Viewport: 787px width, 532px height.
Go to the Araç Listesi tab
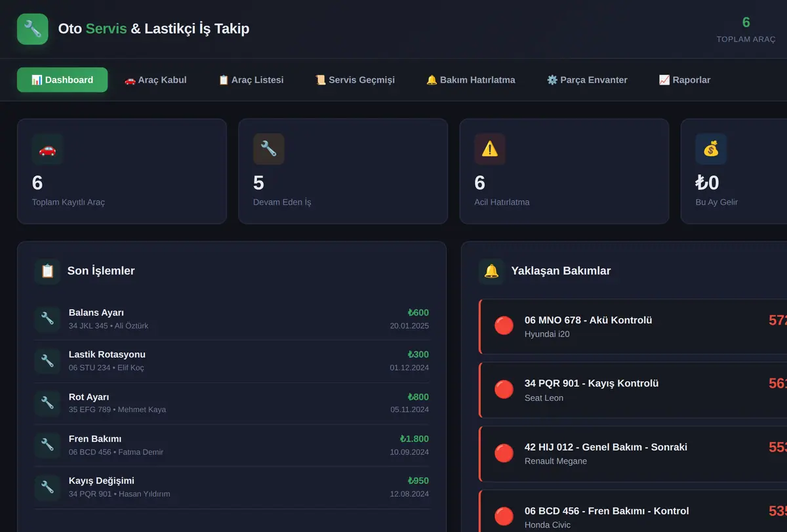[251, 80]
